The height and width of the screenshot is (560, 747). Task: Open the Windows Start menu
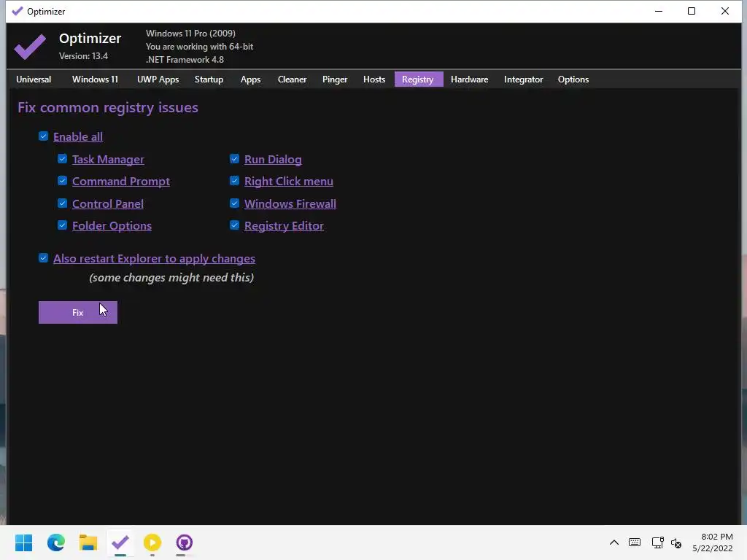point(24,542)
